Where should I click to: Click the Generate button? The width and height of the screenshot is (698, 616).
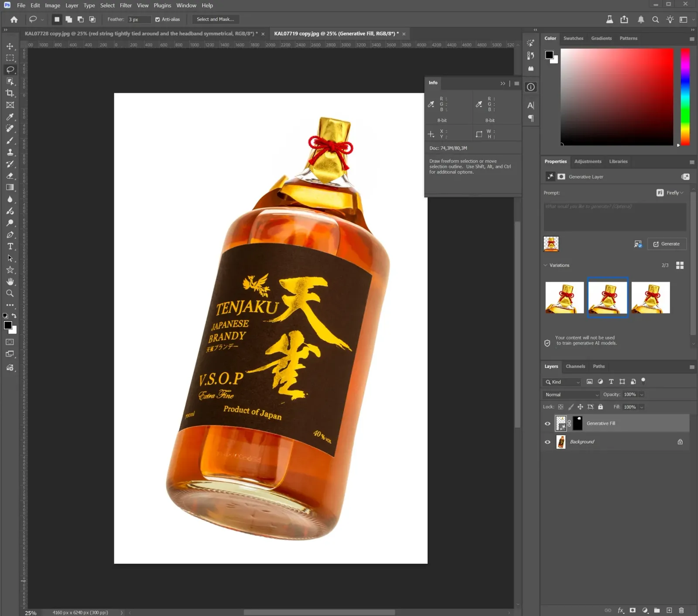667,244
